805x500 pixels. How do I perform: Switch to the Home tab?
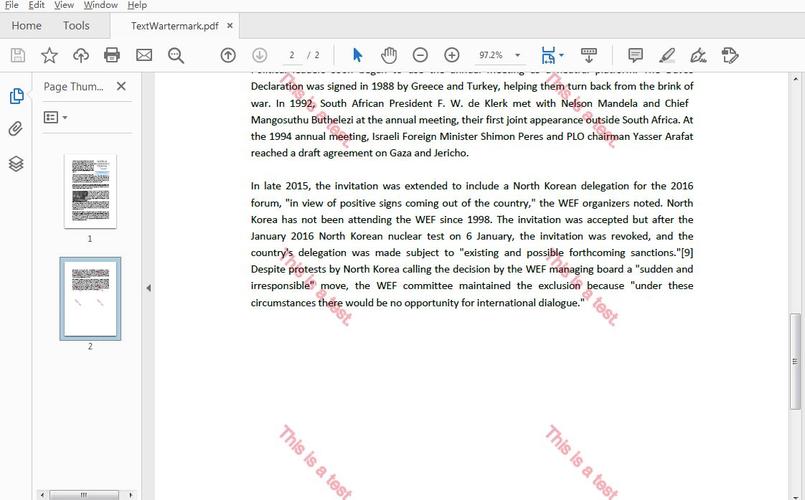point(26,26)
